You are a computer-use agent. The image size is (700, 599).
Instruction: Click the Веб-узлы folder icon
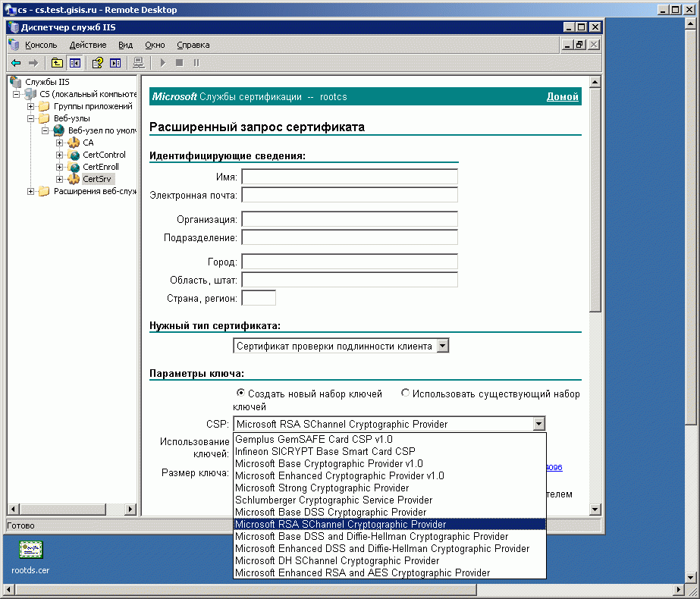click(44, 118)
